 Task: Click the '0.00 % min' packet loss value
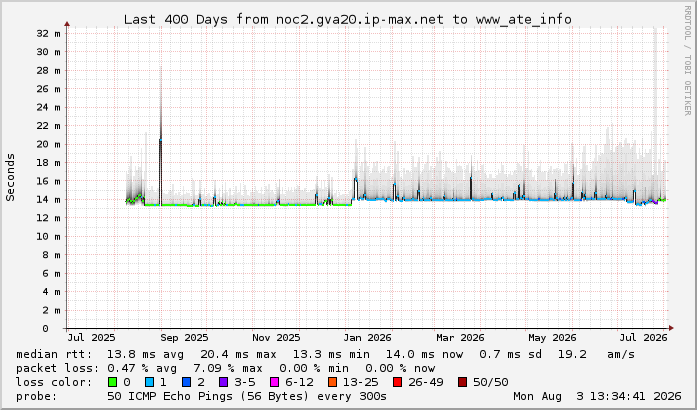[314, 368]
